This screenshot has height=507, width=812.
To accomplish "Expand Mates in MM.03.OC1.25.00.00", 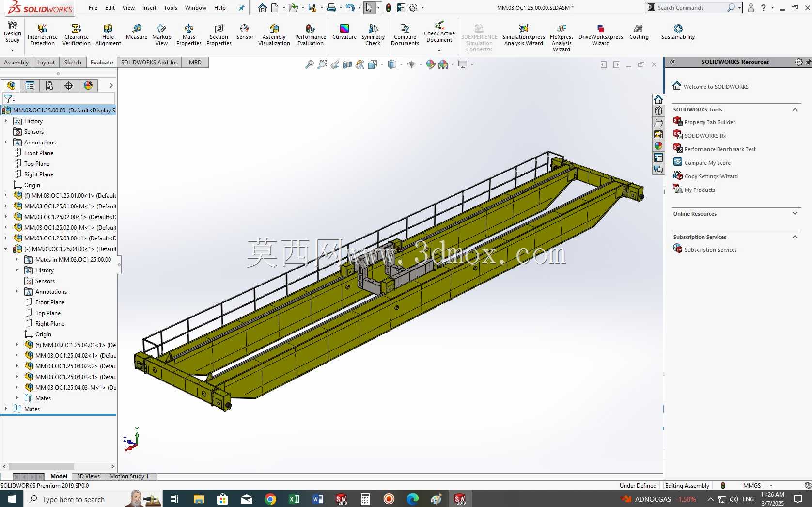I will (x=17, y=259).
